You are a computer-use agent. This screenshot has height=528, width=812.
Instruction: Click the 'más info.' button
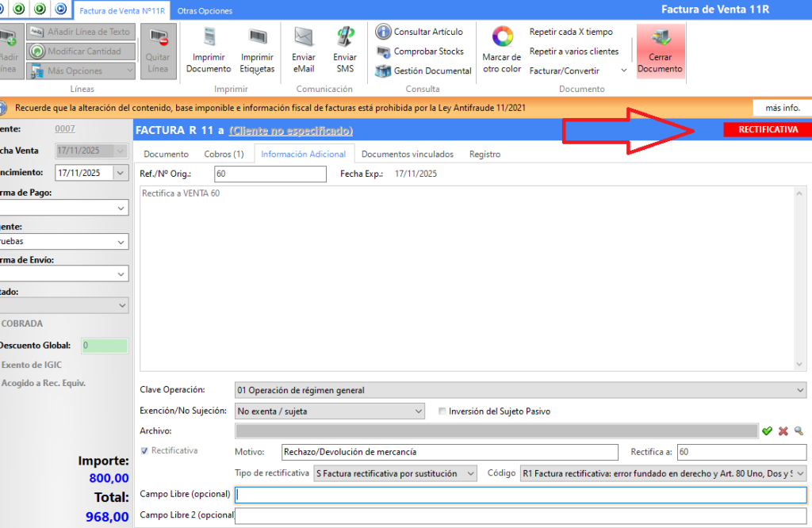tap(782, 108)
